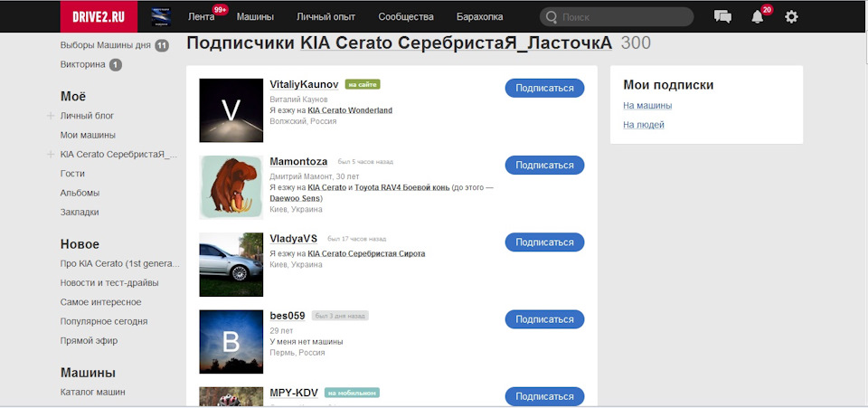Viewport: 868px width, 408px height.
Task: Expand the plus next to KIA Cerato СеребристаЯ
Action: [x=51, y=155]
